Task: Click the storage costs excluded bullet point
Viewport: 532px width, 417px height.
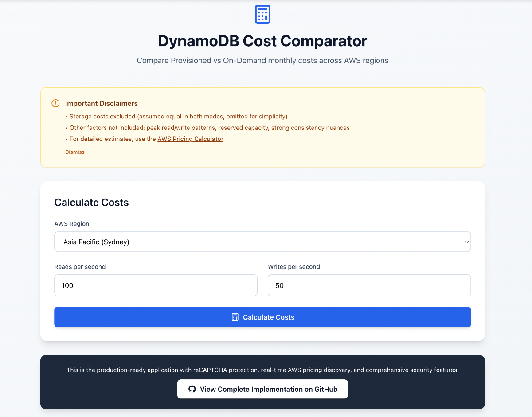Action: 176,116
